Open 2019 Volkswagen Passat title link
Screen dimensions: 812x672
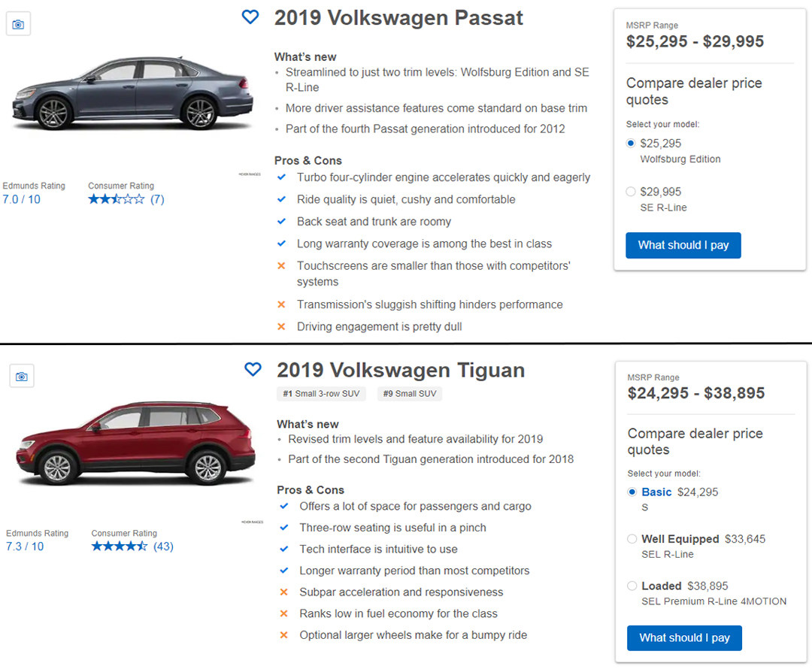[398, 18]
